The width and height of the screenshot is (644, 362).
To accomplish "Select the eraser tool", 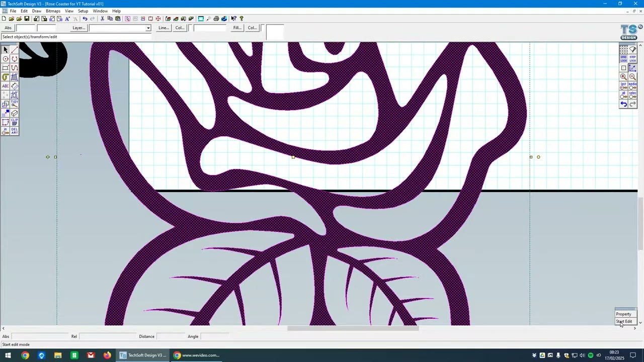I will click(15, 113).
